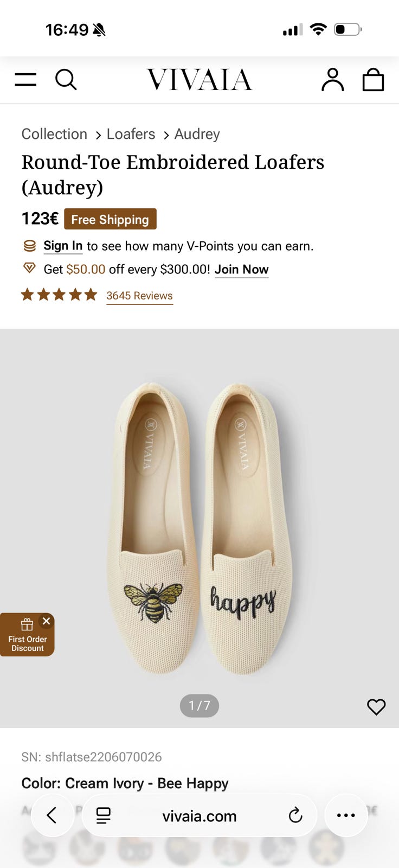Reload the vivaia.com page
The width and height of the screenshot is (399, 868).
[295, 815]
